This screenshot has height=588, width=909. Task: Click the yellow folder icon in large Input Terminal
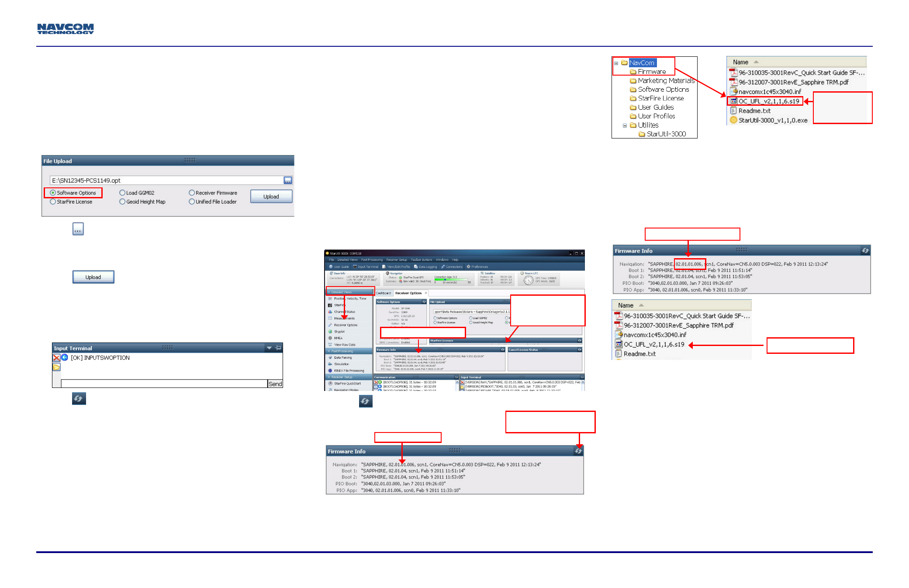tap(56, 367)
